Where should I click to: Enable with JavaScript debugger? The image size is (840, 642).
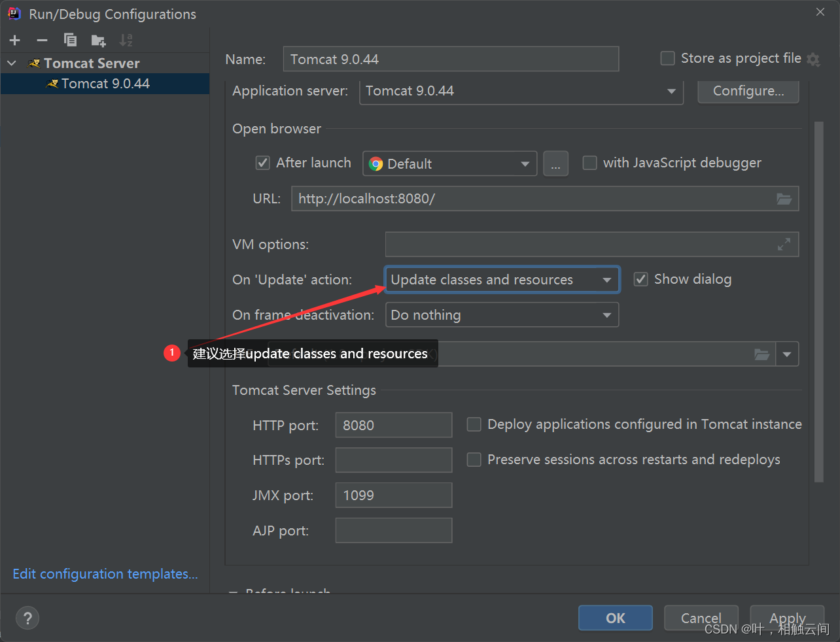point(589,163)
